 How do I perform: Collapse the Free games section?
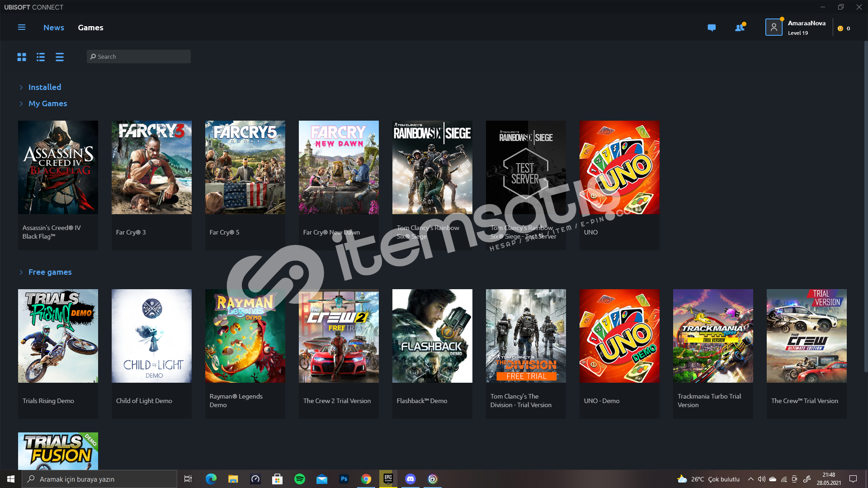pyautogui.click(x=50, y=272)
